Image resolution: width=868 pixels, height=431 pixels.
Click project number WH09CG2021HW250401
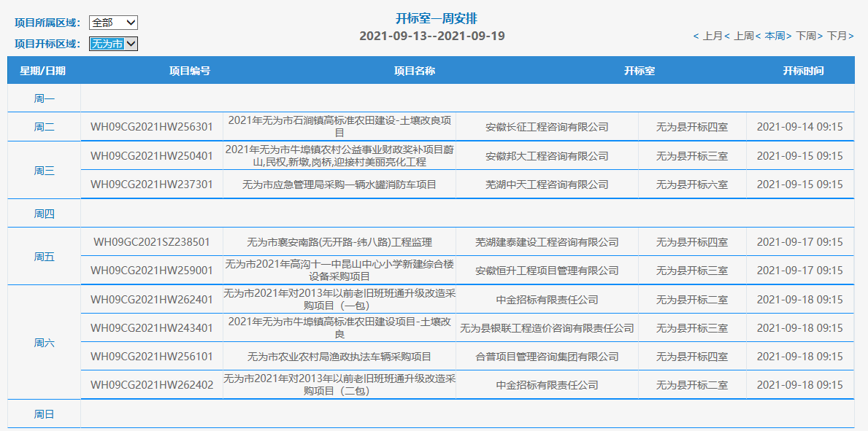point(152,156)
